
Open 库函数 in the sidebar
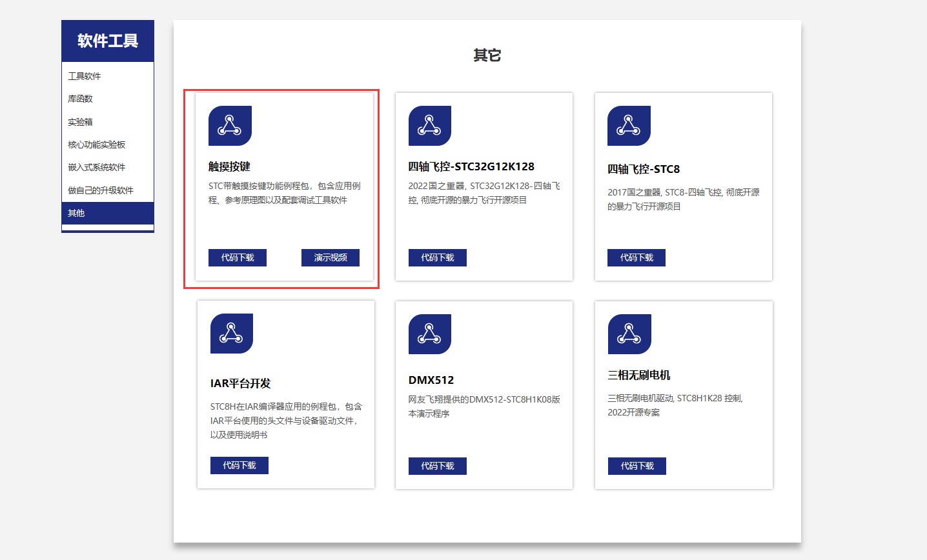point(108,99)
